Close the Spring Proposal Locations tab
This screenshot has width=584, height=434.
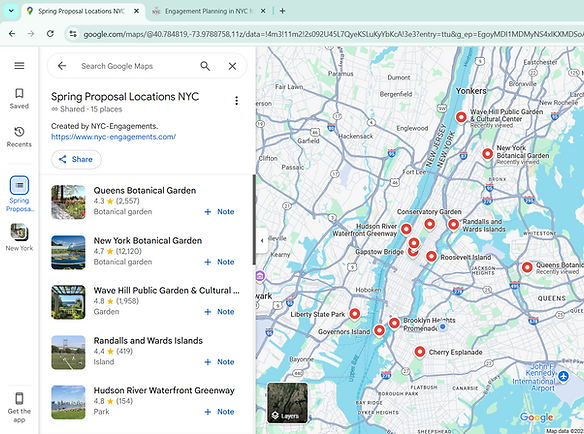(137, 11)
